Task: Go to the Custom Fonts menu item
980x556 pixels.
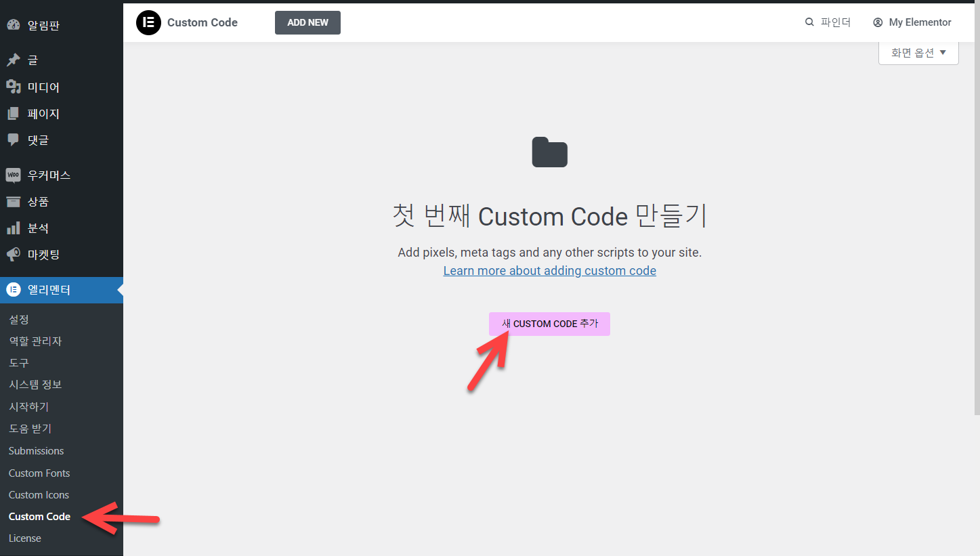Action: [x=39, y=473]
